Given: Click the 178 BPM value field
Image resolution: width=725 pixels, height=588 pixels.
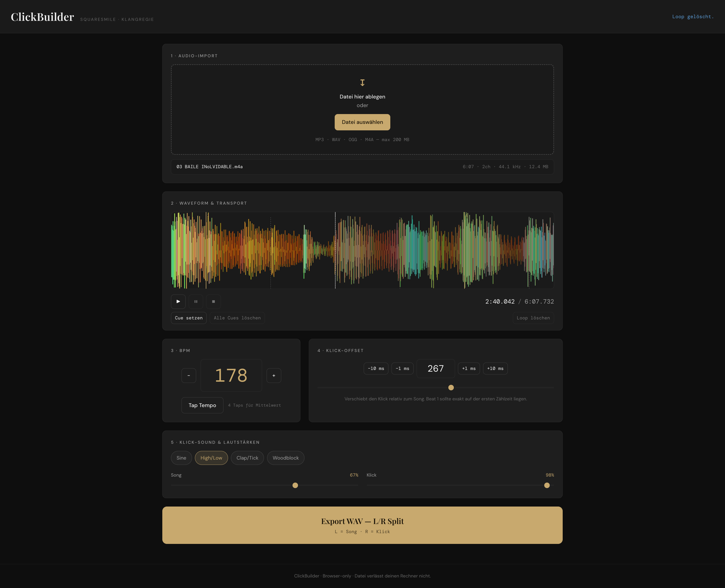Looking at the screenshot, I should point(231,375).
